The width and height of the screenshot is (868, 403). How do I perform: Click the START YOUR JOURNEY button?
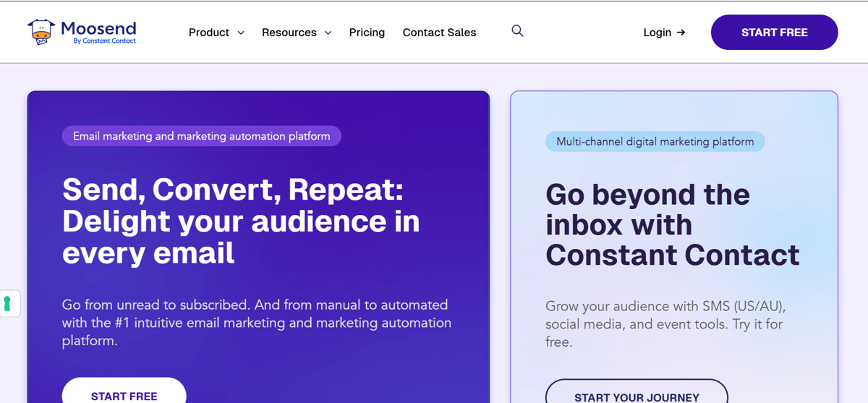(x=637, y=392)
